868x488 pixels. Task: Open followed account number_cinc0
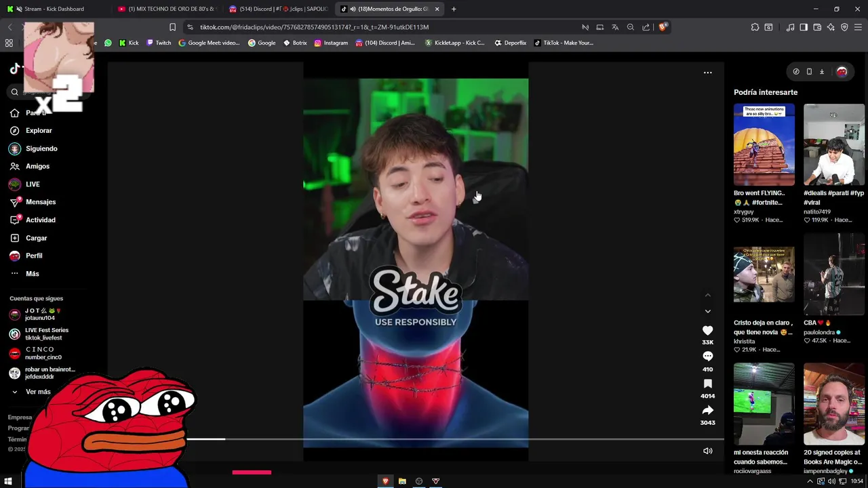coord(35,353)
